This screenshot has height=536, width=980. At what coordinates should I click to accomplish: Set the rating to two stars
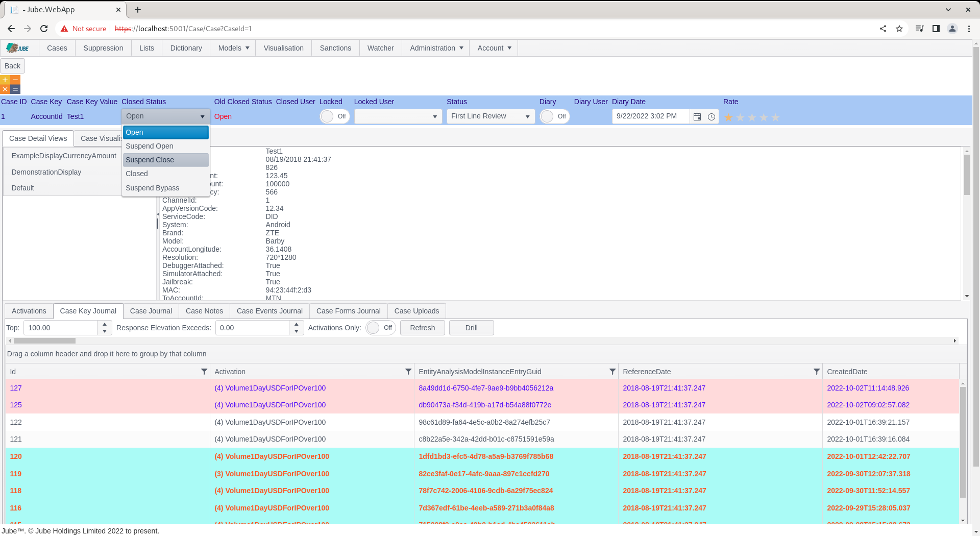[x=740, y=117]
